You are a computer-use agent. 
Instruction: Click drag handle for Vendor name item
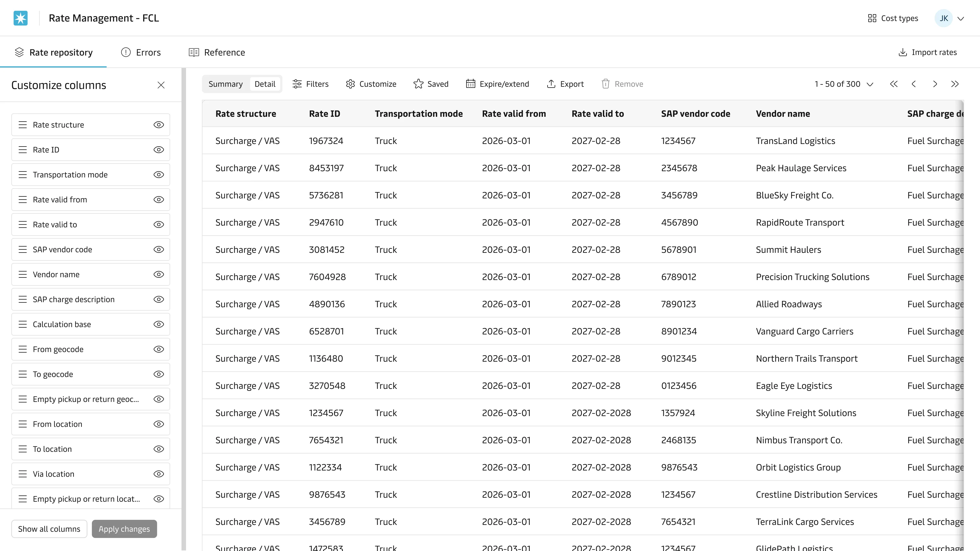pos(23,275)
